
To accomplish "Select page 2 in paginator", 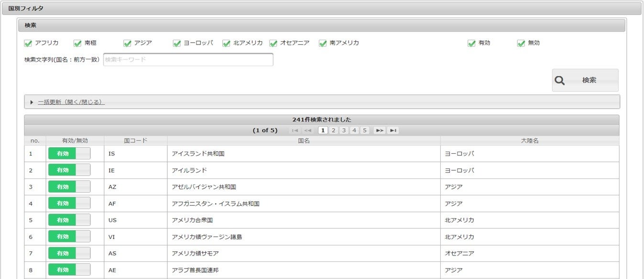I will point(334,130).
